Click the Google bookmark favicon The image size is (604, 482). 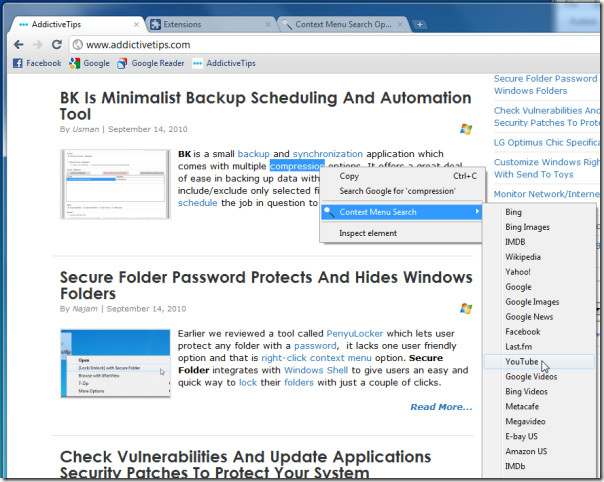74,63
